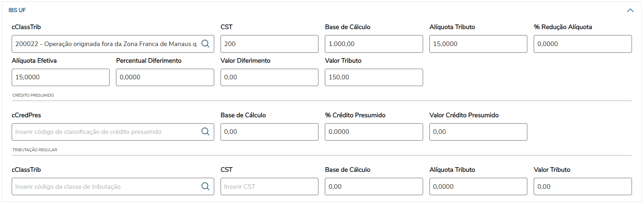This screenshot has height=204, width=644.
Task: Click the Valor Crédito Presumido input
Action: pos(478,132)
